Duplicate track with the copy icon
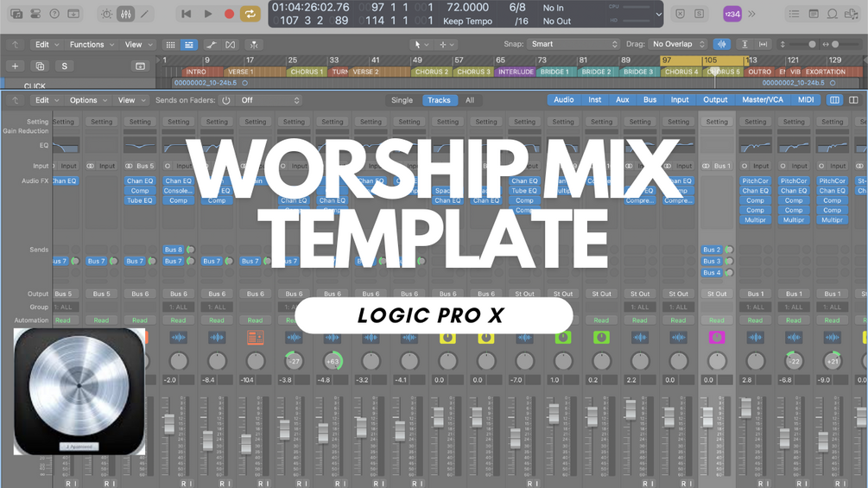This screenshot has width=868, height=488. (40, 67)
